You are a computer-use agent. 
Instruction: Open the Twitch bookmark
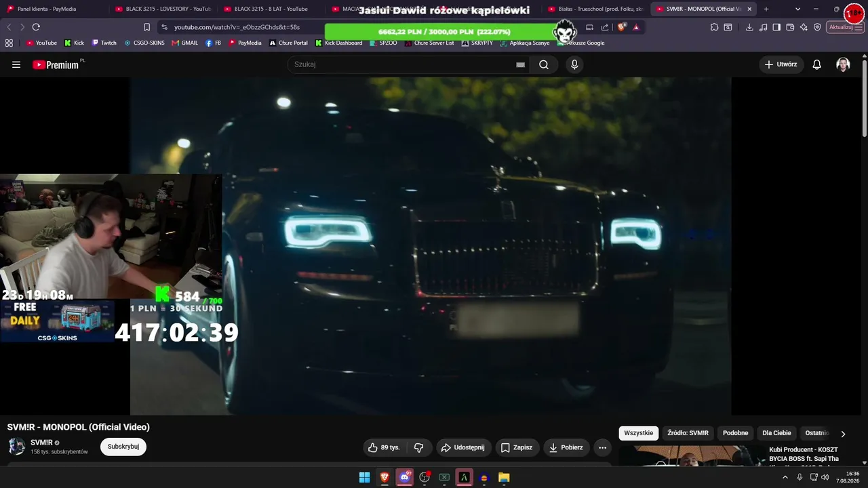coord(104,43)
